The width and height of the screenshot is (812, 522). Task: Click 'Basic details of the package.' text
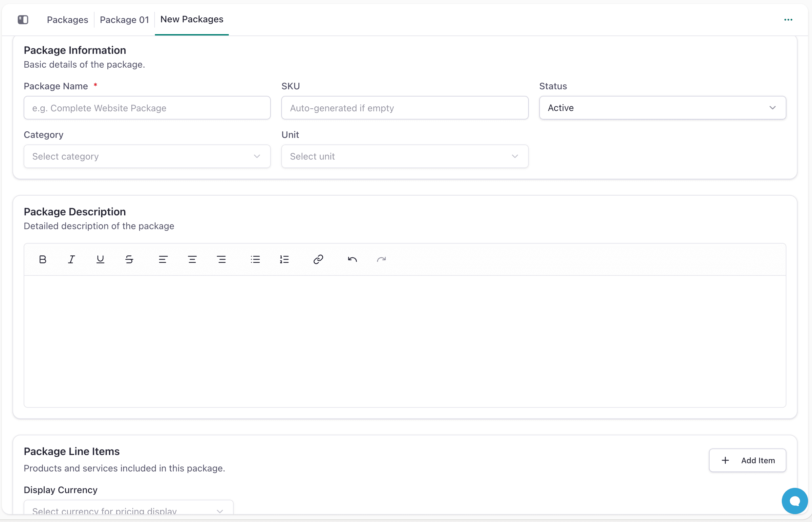click(x=84, y=64)
